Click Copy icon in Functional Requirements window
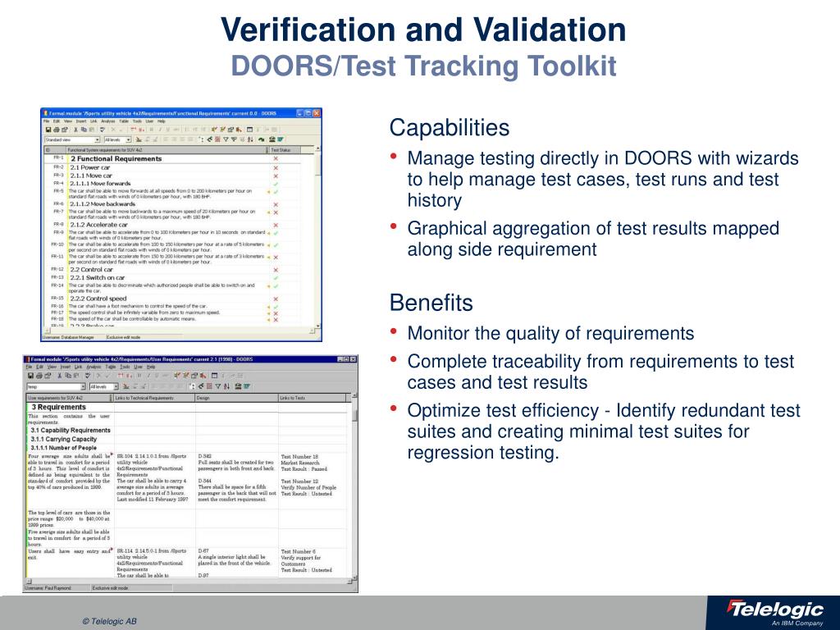The width and height of the screenshot is (840, 630). pos(84,130)
